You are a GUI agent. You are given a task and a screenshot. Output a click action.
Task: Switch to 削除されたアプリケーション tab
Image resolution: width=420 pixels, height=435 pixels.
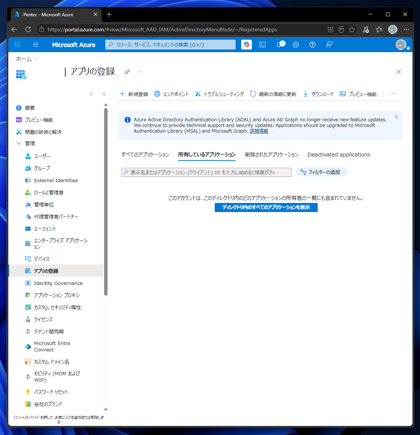pos(271,155)
